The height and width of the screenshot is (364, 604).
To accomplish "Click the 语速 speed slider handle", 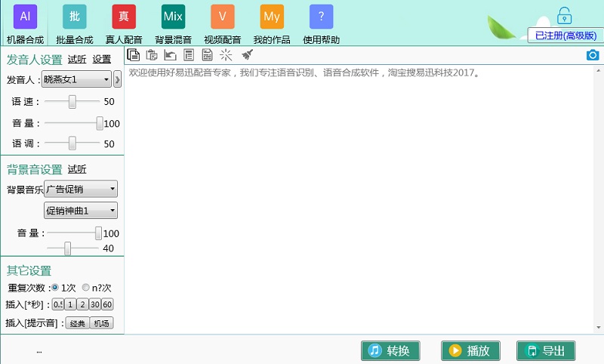I will (72, 101).
